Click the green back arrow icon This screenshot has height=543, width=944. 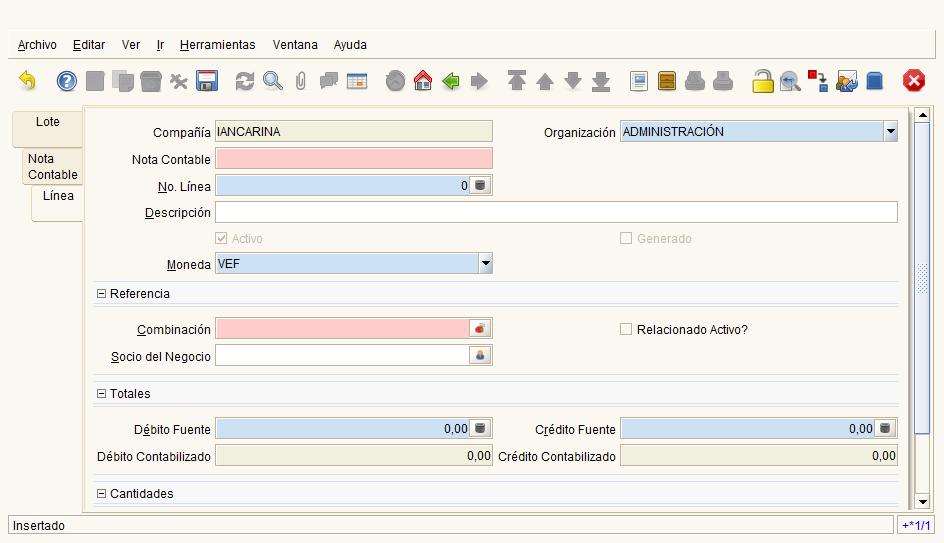click(x=451, y=81)
